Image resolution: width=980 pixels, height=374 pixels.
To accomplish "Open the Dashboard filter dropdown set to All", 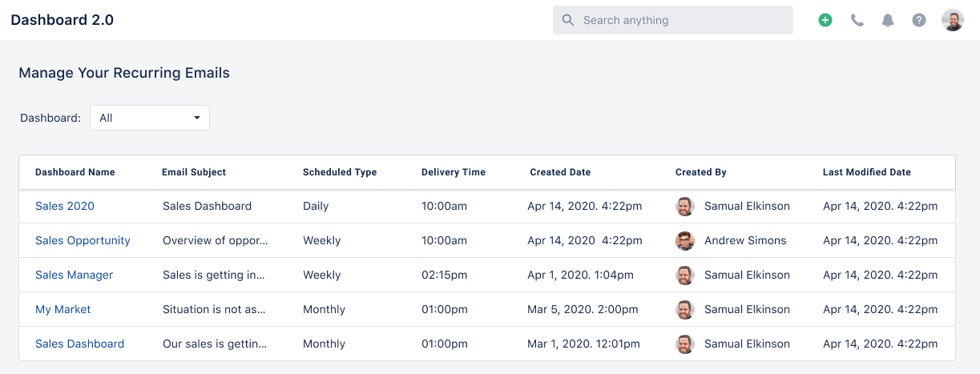I will tap(150, 118).
